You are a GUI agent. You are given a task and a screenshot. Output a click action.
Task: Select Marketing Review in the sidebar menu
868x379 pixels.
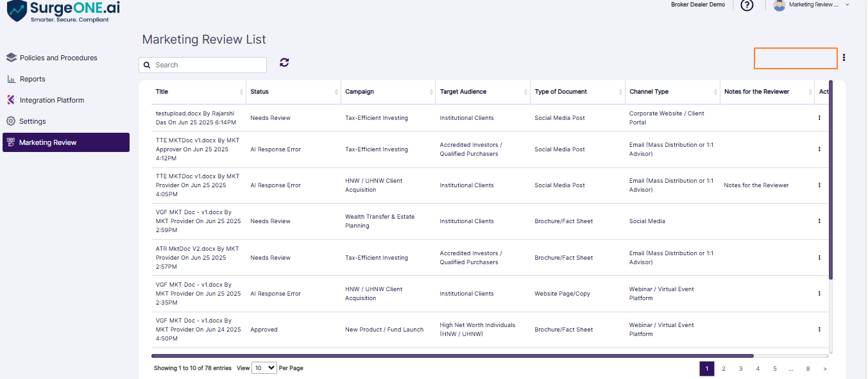coord(47,142)
